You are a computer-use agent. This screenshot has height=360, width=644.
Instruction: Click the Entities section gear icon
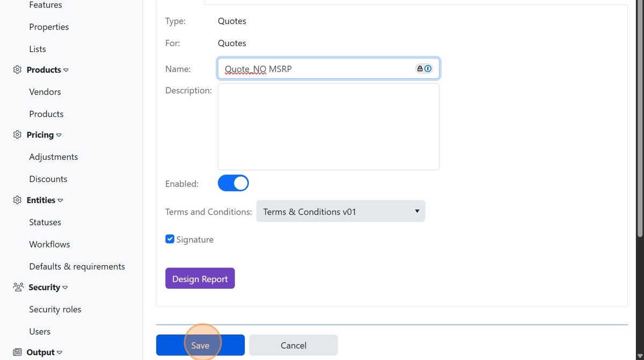pyautogui.click(x=17, y=200)
